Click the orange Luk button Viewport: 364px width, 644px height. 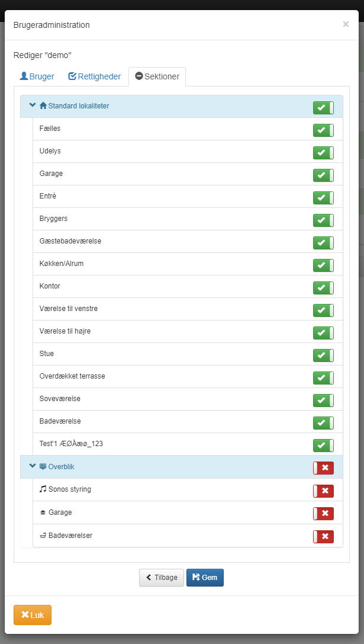point(33,615)
